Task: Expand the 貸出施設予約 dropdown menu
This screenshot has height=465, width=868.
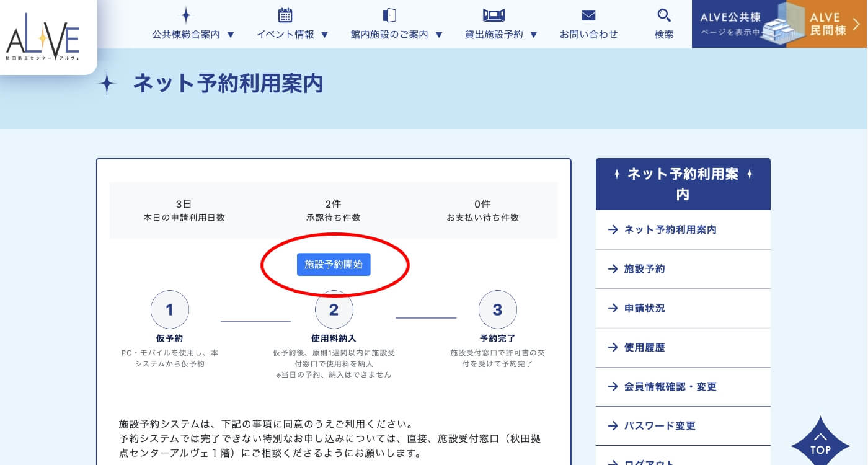Action: [x=501, y=35]
